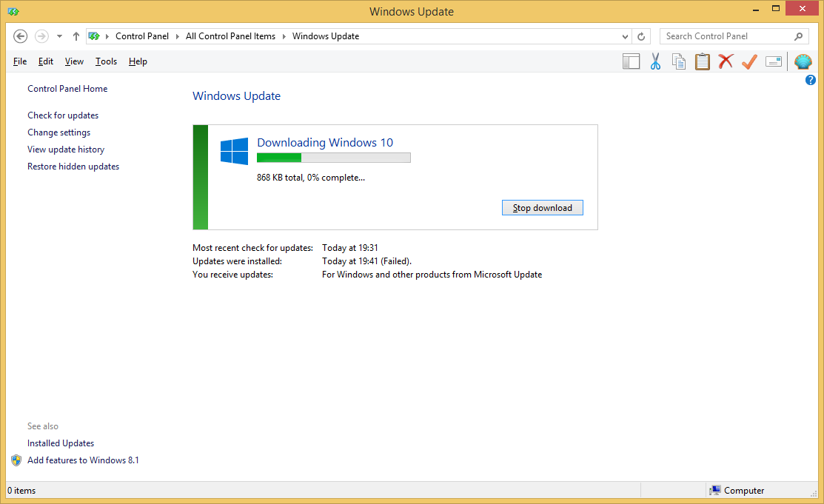Click the Back navigation arrow

(20, 36)
